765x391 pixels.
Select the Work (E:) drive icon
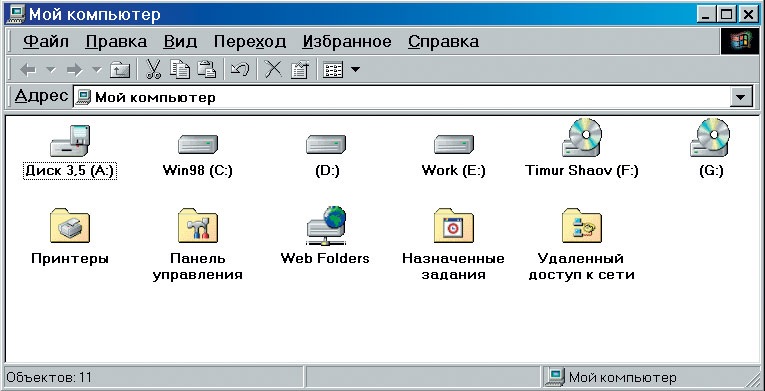[454, 144]
